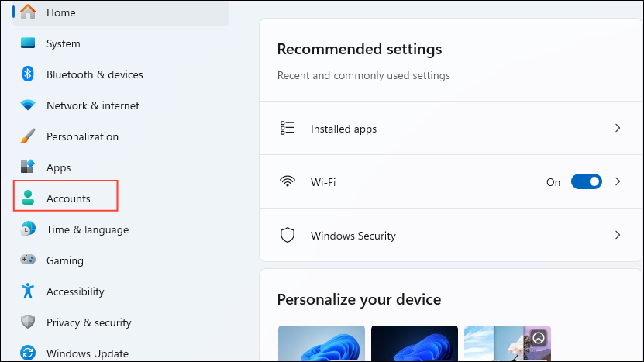This screenshot has width=644, height=362.
Task: Click 'Recent and commonly used settings' text
Action: tap(363, 76)
